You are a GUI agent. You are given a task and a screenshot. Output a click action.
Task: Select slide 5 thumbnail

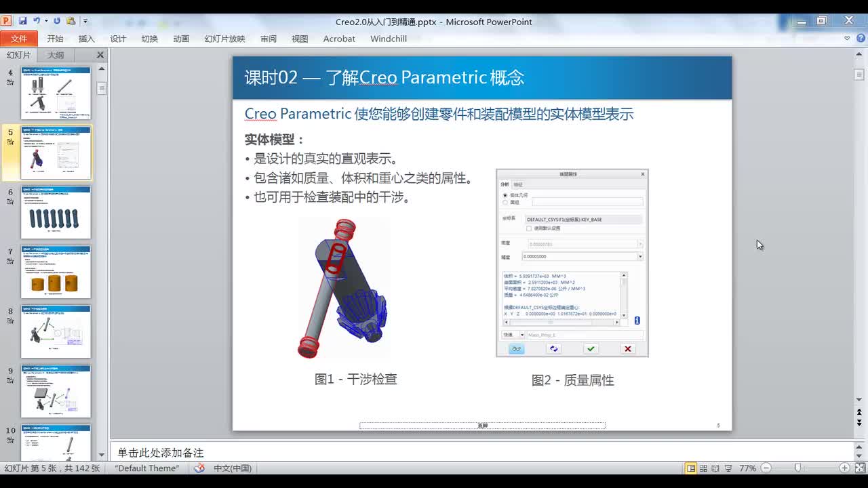pos(56,152)
